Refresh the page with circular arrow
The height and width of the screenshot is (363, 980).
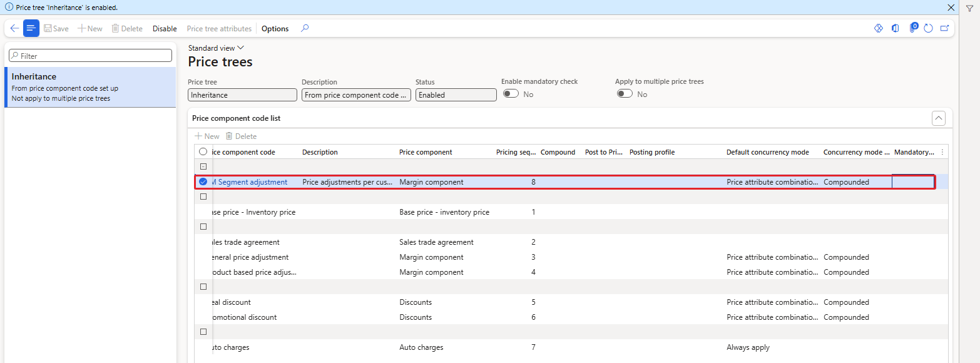click(928, 28)
